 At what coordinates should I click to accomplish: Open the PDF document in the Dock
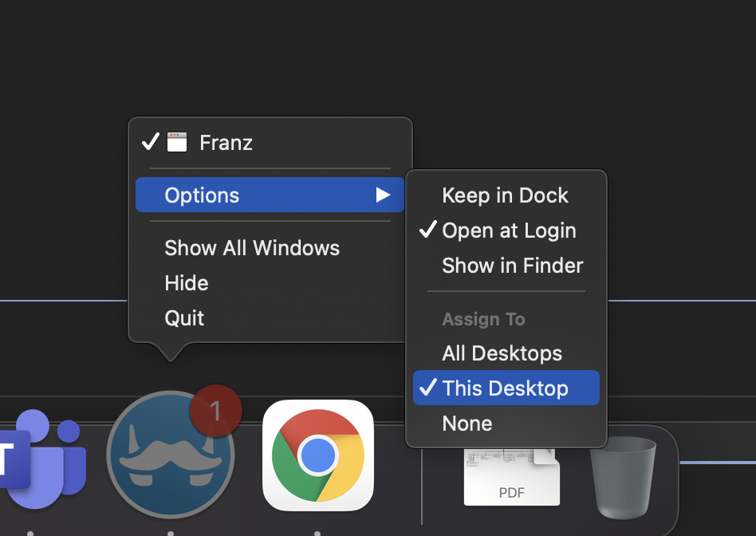coord(511,477)
